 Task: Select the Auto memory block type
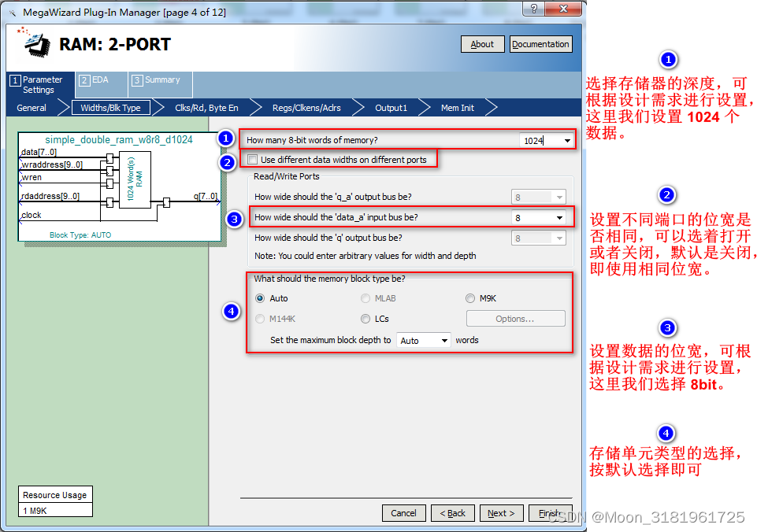coord(260,298)
